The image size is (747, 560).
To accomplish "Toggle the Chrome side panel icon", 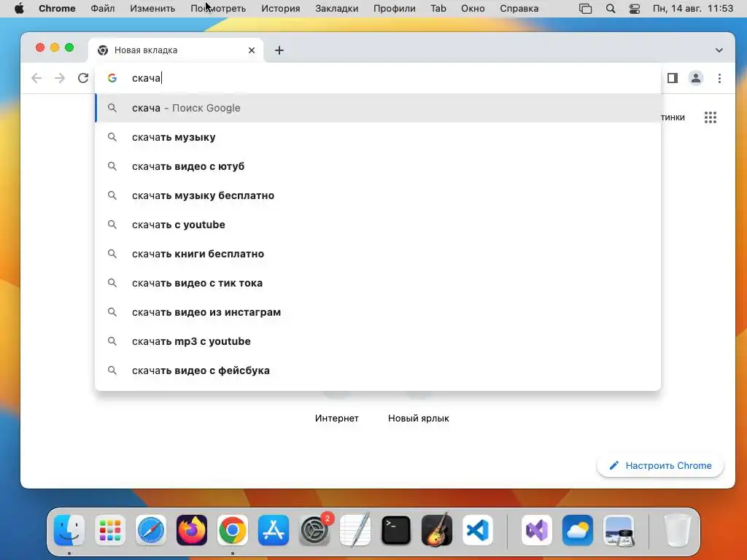I will tap(672, 78).
